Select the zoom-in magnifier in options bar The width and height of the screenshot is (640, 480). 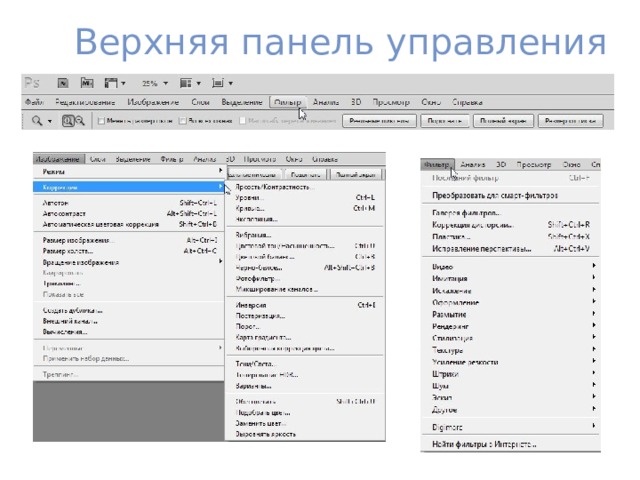click(68, 121)
